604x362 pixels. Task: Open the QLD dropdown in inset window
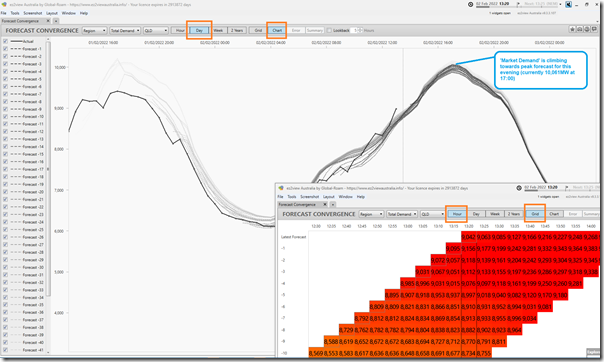pos(433,214)
